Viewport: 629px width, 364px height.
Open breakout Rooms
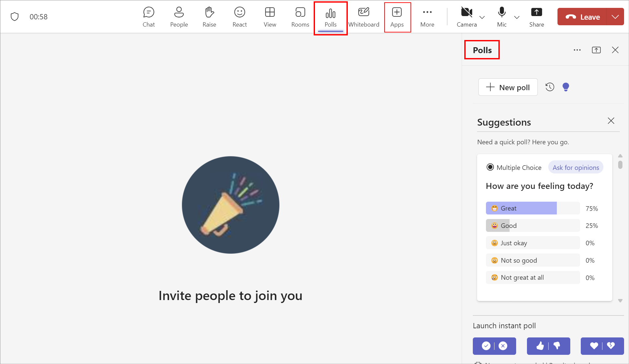[300, 17]
